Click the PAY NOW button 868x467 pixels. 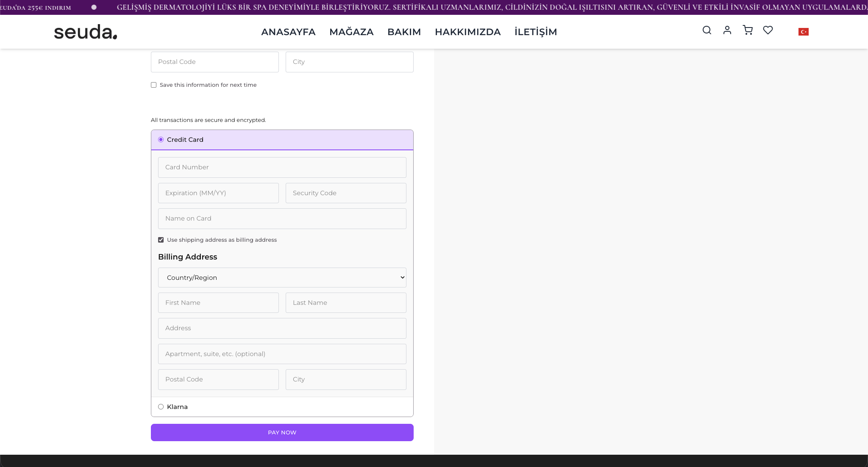coord(282,432)
